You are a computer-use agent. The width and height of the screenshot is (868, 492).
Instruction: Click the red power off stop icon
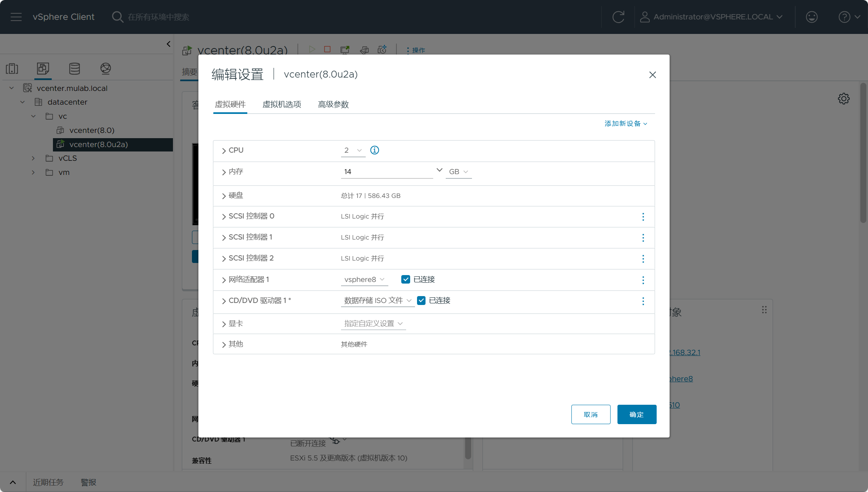327,49
